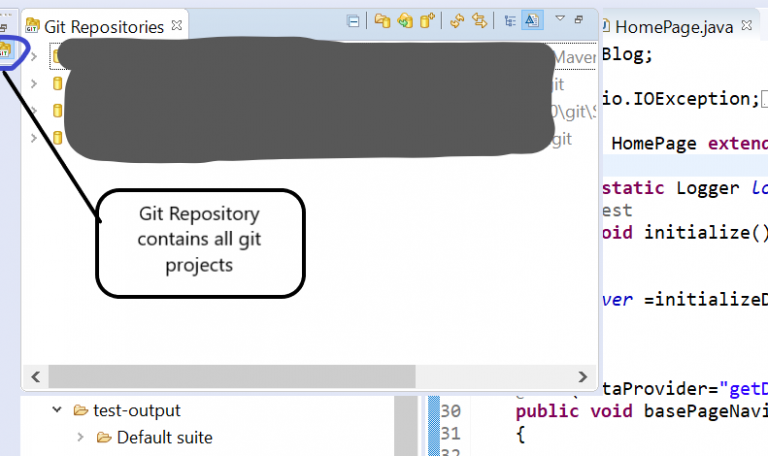Toggle display of latest branch commit
The width and height of the screenshot is (768, 456).
pyautogui.click(x=532, y=21)
